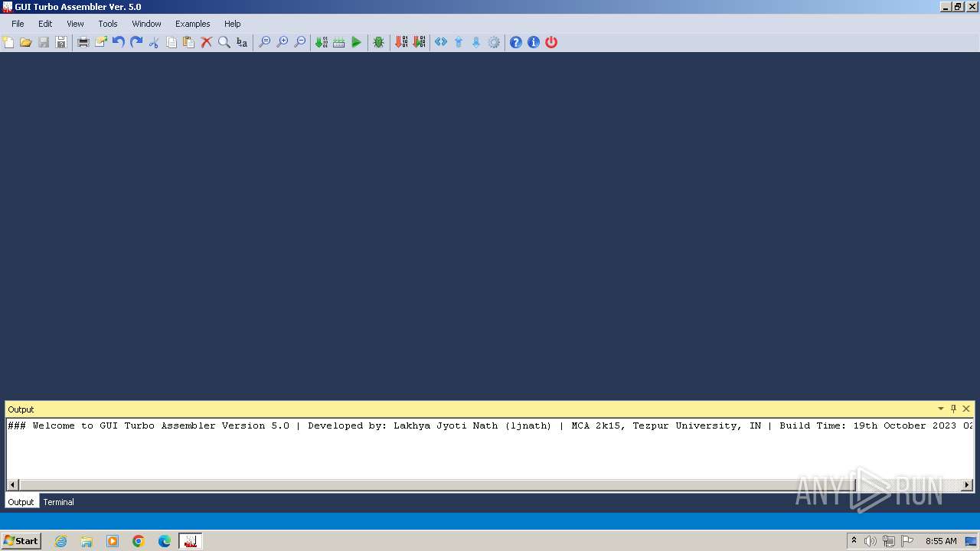Screen dimensions: 980x551
Task: Click the zoom reset magnifier icon
Action: pos(265,42)
